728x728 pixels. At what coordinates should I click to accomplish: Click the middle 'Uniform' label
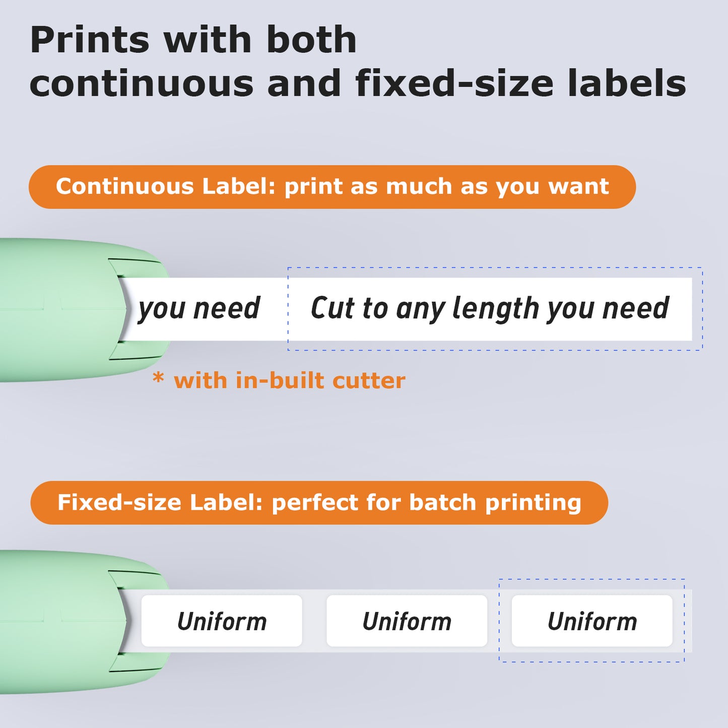pos(407,621)
